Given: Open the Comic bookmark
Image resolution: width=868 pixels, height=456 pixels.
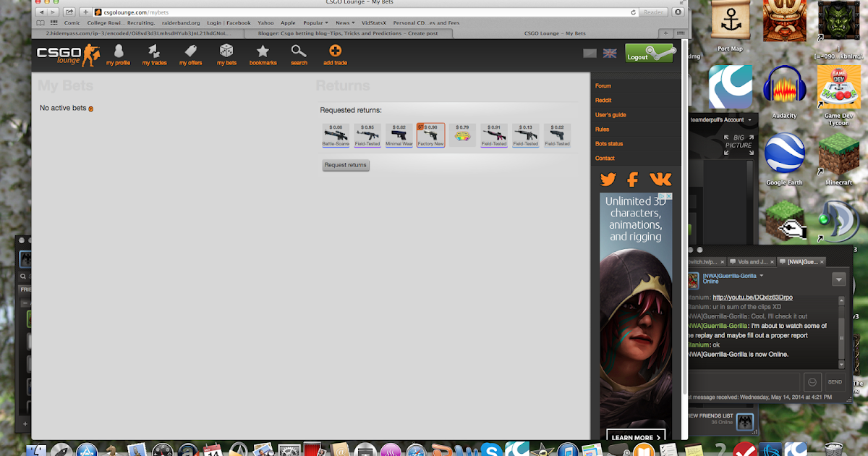Looking at the screenshot, I should tap(72, 23).
